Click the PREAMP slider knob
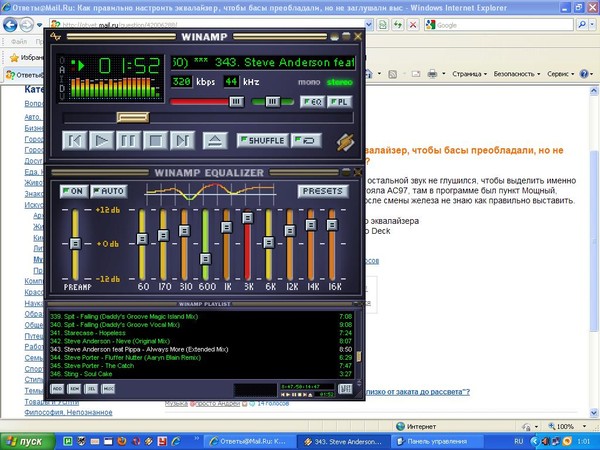Viewport: 600px width, 450px height. [75, 243]
